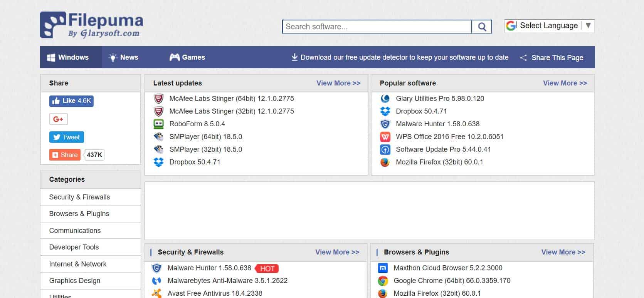The width and height of the screenshot is (644, 298).
Task: Open Malwarebytes Anti-Malware 3.5.1.2522 link
Action: pyautogui.click(x=227, y=281)
